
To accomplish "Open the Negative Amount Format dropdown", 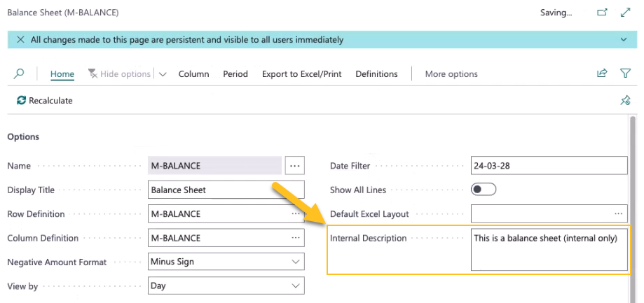I will coord(226,262).
